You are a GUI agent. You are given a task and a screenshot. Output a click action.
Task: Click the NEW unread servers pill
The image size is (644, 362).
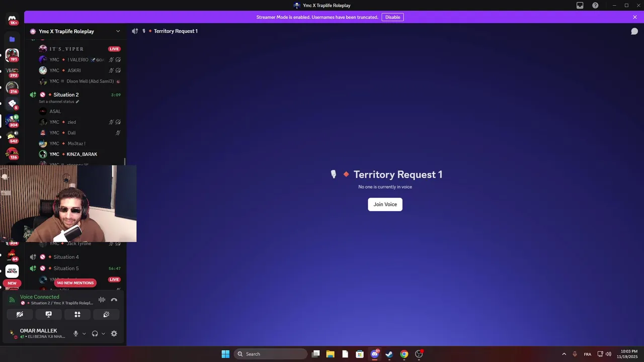[12, 283]
